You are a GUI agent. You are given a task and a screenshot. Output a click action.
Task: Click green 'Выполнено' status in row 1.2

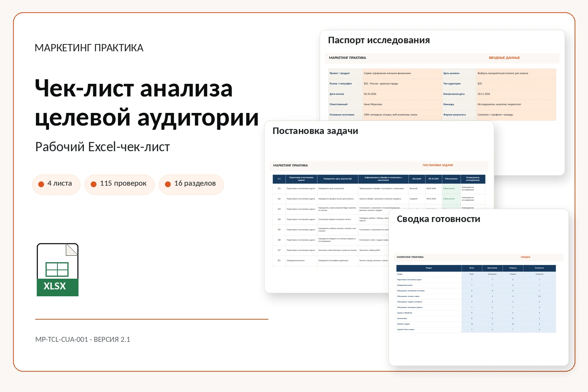click(x=449, y=199)
